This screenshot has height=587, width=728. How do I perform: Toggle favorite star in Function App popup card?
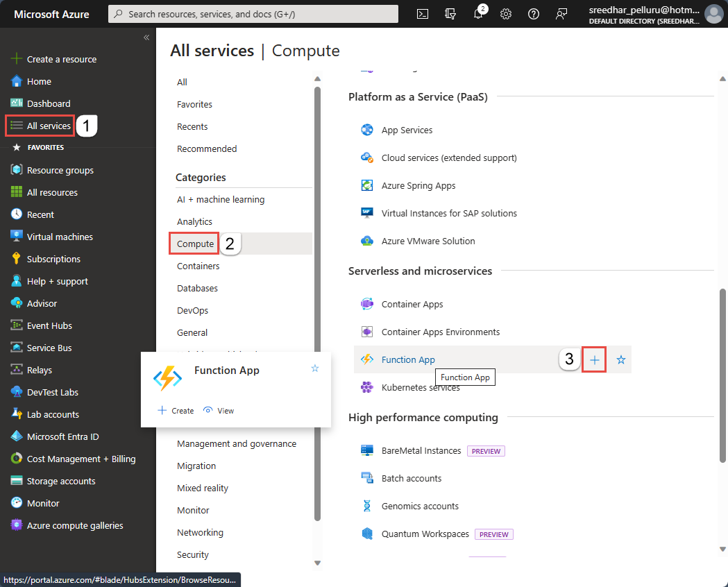coord(315,368)
